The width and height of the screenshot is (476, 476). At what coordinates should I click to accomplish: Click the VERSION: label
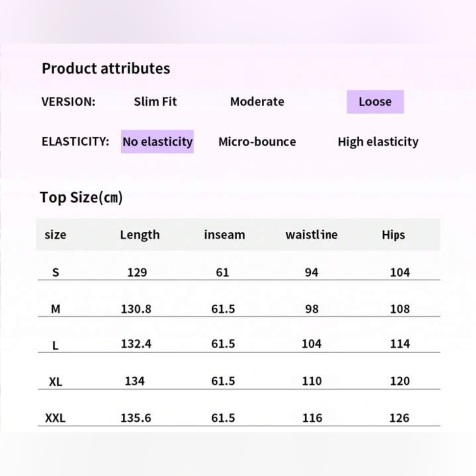68,102
